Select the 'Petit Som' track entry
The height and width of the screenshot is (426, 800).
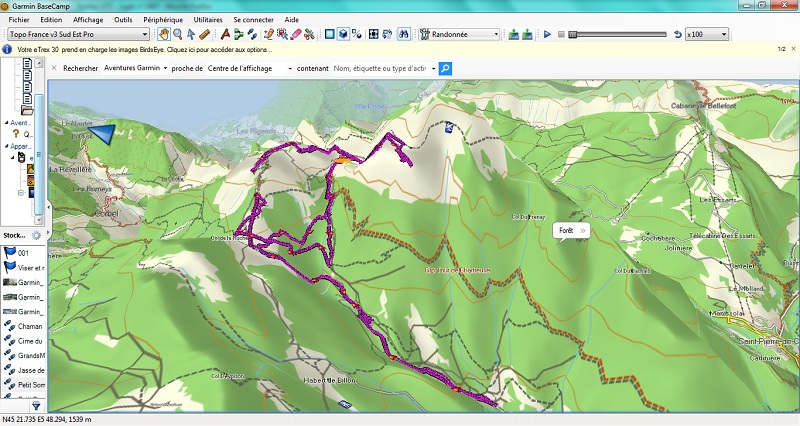coord(23,385)
